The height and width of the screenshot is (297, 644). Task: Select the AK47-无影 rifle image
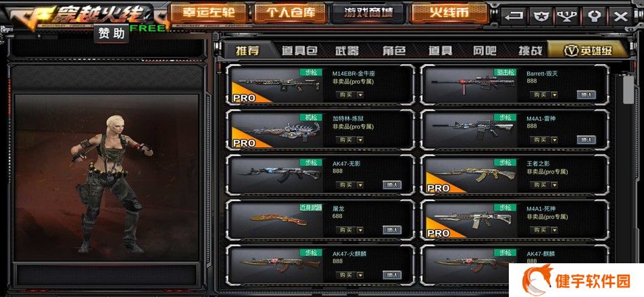coord(278,174)
